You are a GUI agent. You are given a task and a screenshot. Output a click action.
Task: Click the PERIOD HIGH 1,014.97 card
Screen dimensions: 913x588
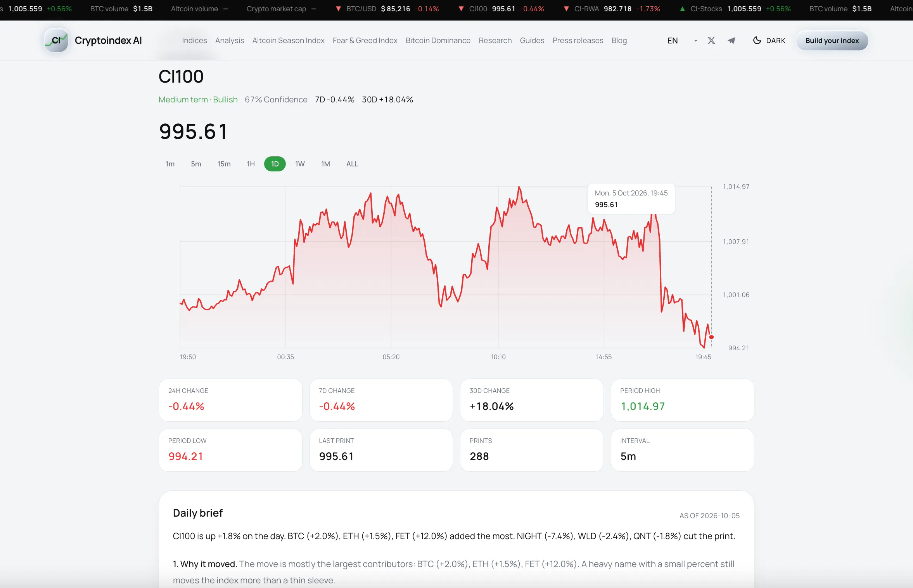point(682,400)
